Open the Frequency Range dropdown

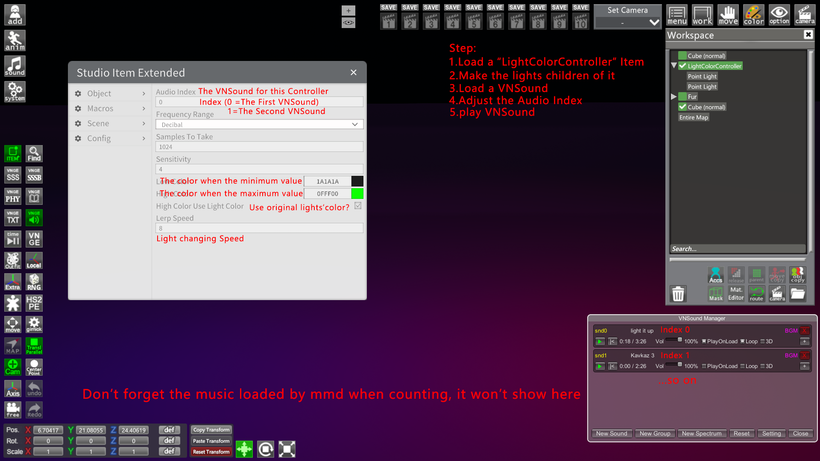(259, 124)
